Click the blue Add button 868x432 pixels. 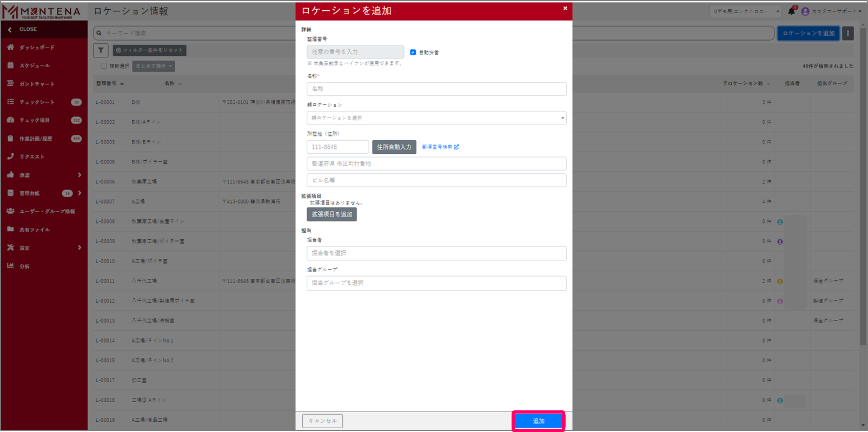point(538,421)
